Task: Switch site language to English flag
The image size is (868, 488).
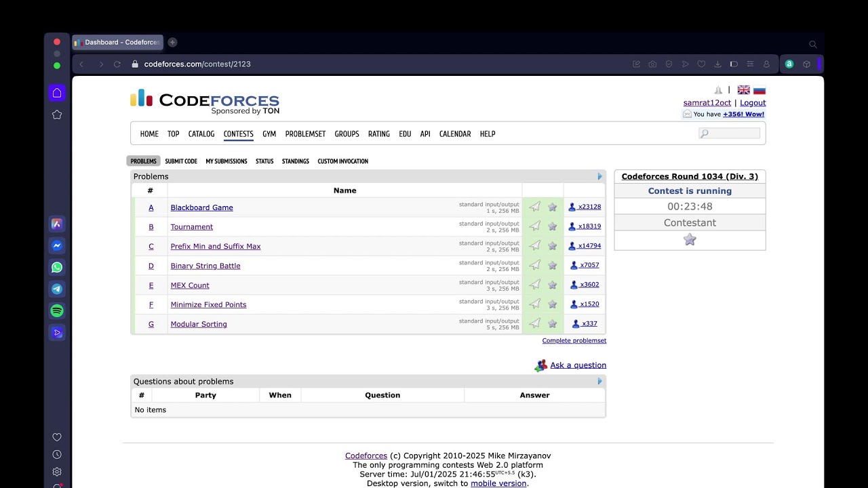Action: (x=744, y=90)
